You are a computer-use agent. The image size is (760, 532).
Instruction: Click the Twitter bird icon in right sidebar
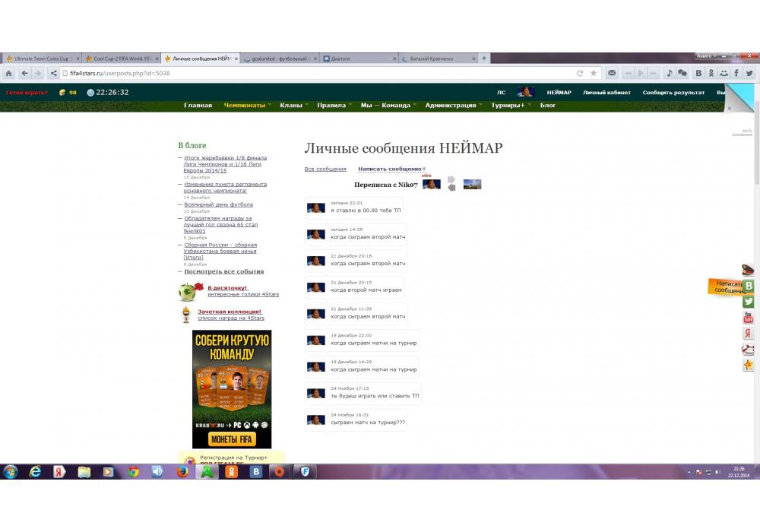(749, 302)
